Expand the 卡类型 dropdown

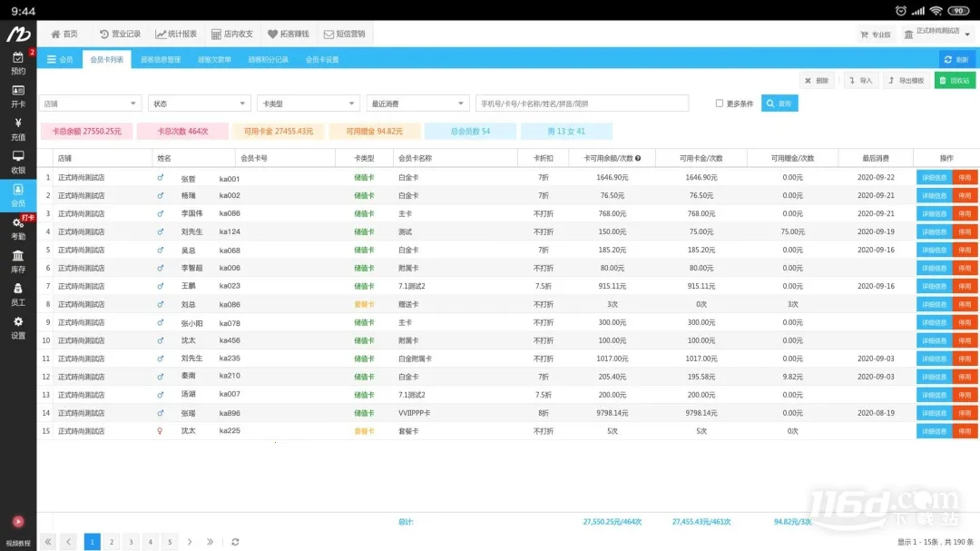click(x=309, y=103)
